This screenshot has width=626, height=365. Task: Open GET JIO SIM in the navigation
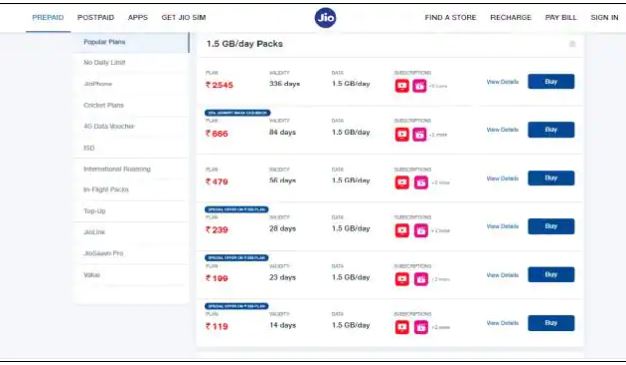pyautogui.click(x=184, y=18)
